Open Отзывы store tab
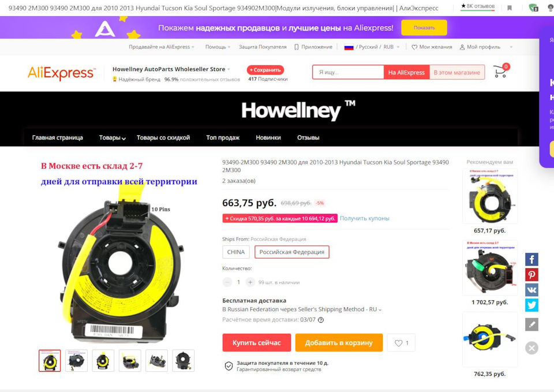 pos(308,138)
